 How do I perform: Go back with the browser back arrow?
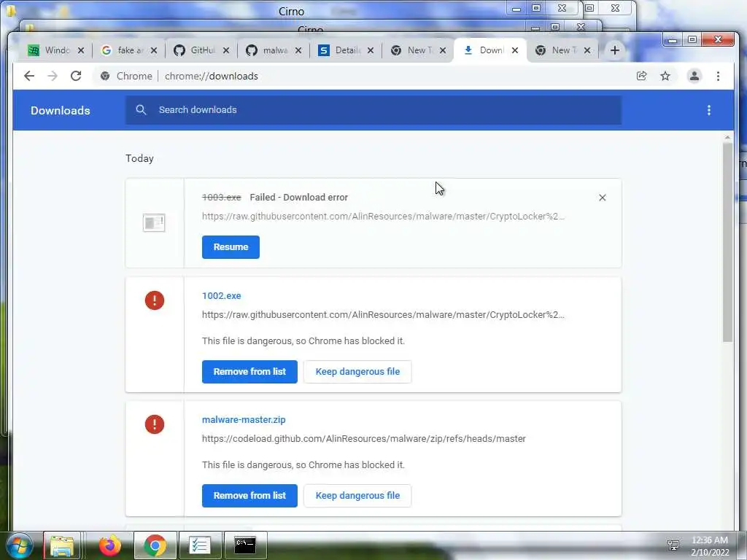[x=29, y=76]
